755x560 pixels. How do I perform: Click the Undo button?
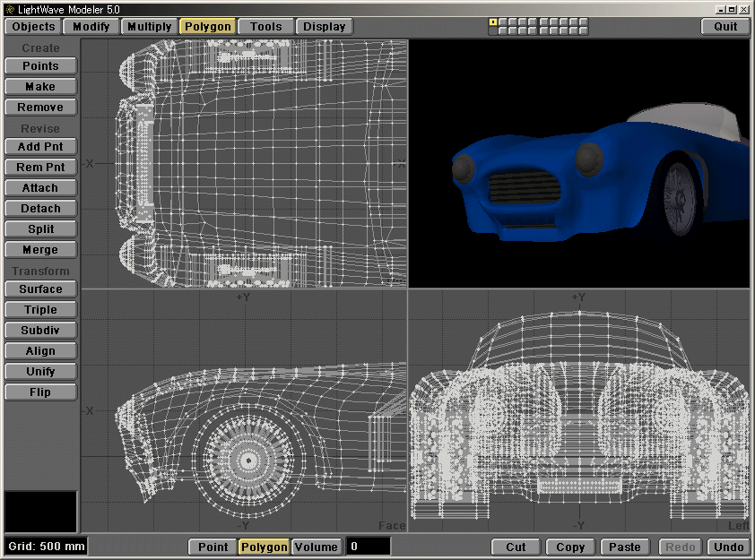728,547
